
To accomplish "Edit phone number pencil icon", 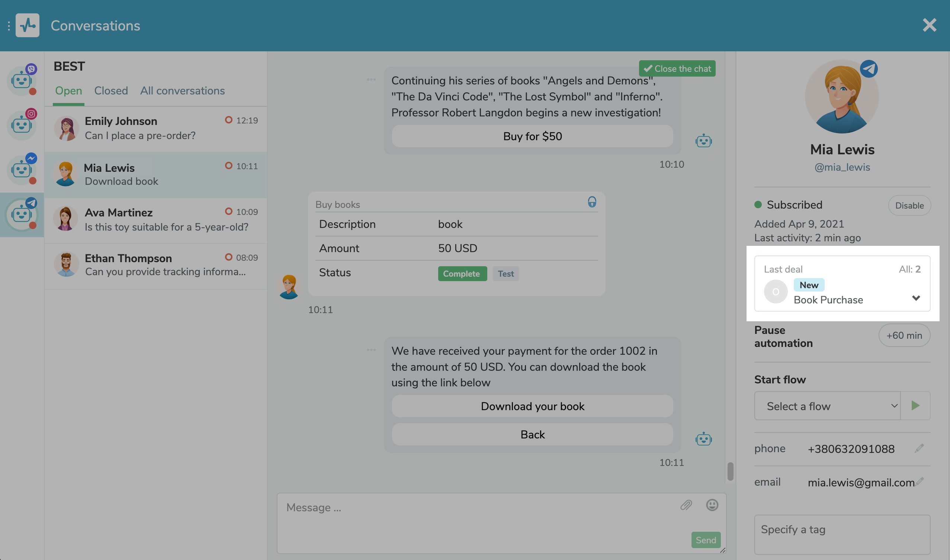I will [919, 448].
